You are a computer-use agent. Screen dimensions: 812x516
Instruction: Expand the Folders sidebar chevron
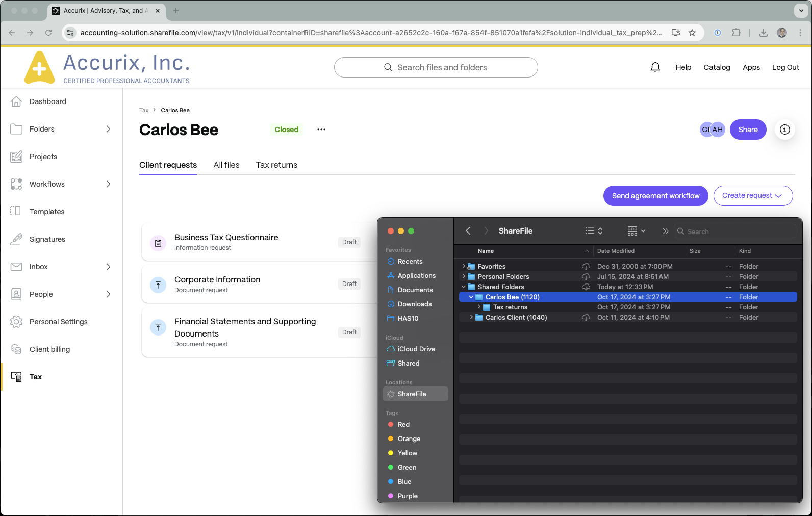coord(108,129)
